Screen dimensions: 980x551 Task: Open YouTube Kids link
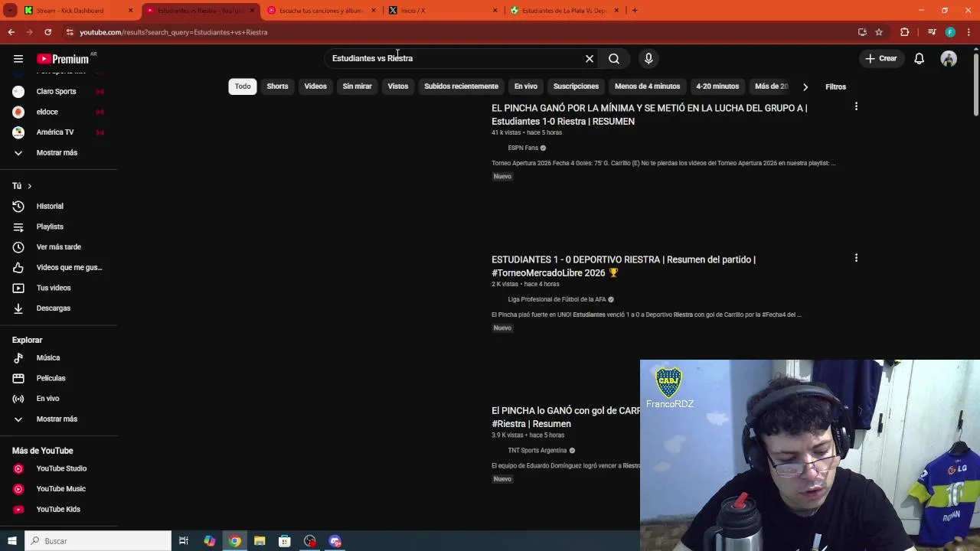pos(59,509)
